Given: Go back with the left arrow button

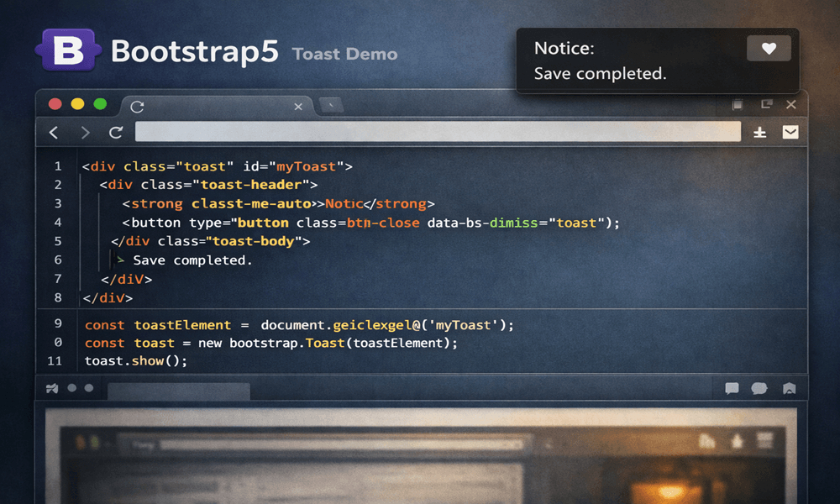Looking at the screenshot, I should point(54,132).
